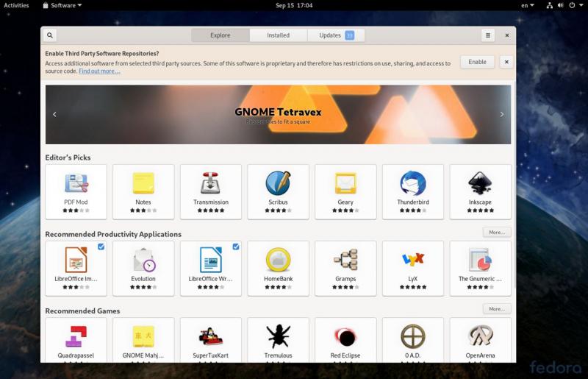This screenshot has height=379, width=588.
Task: Select the SuperTuxKart game icon
Action: [x=210, y=337]
